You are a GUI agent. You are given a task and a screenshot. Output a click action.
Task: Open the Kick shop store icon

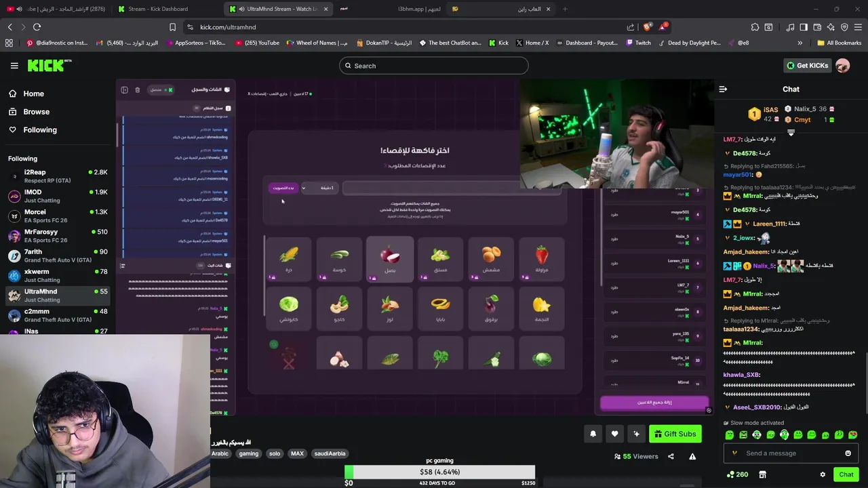pos(762,474)
